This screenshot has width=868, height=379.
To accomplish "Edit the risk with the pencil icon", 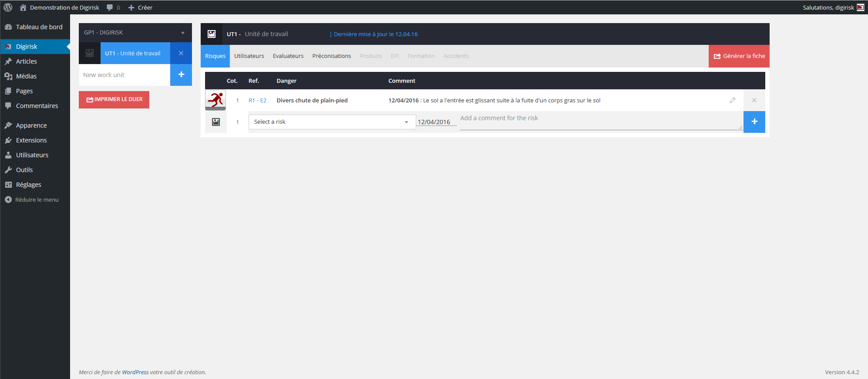I will coord(733,100).
